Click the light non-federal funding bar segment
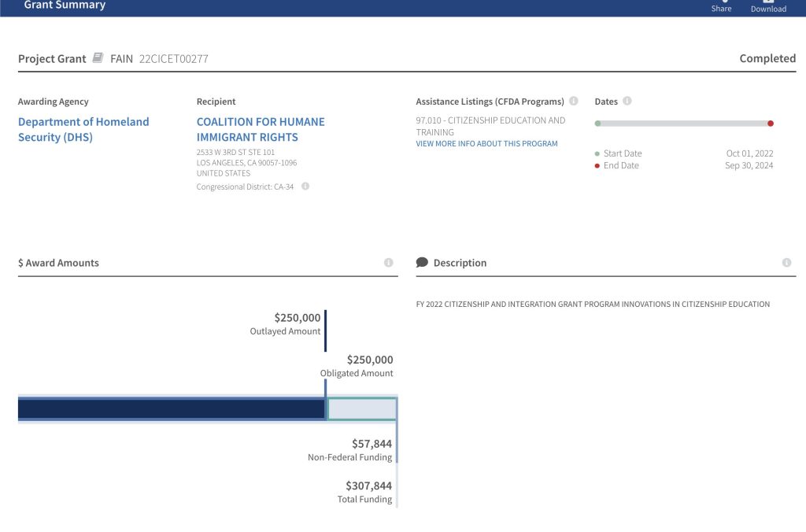 361,409
